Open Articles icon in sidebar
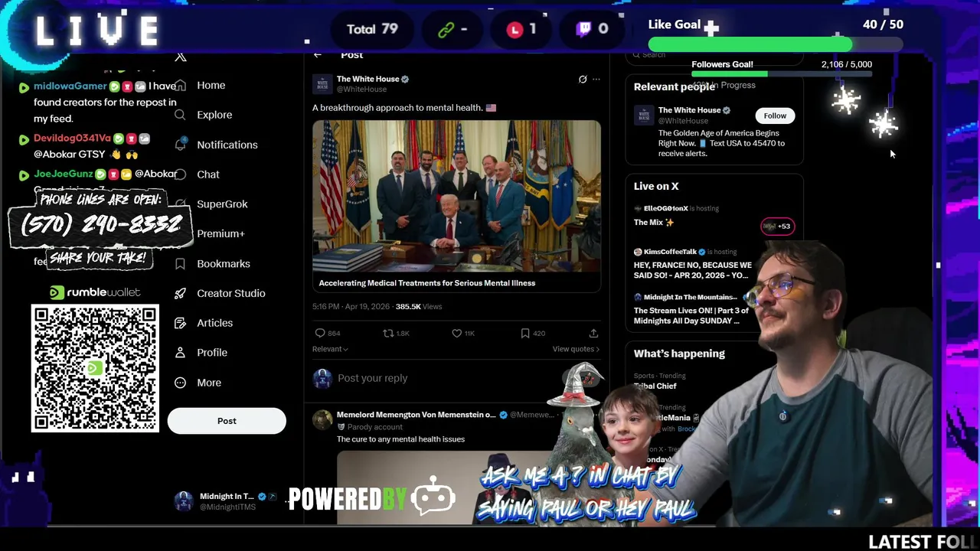This screenshot has height=551, width=980. point(180,323)
